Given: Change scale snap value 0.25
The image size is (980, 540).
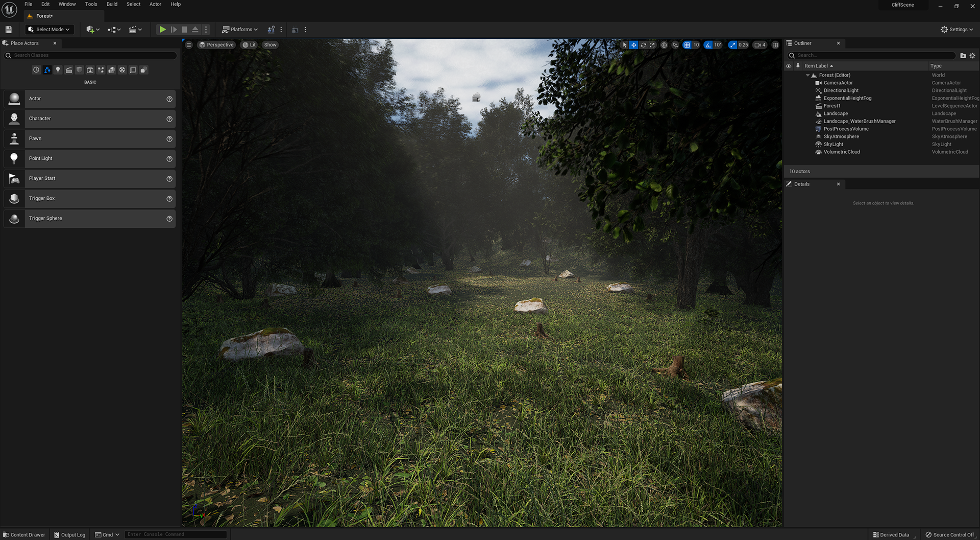Looking at the screenshot, I should (743, 45).
